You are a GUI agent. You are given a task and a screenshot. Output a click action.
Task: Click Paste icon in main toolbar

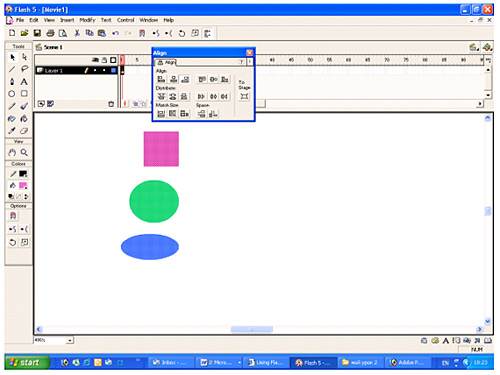pos(102,33)
